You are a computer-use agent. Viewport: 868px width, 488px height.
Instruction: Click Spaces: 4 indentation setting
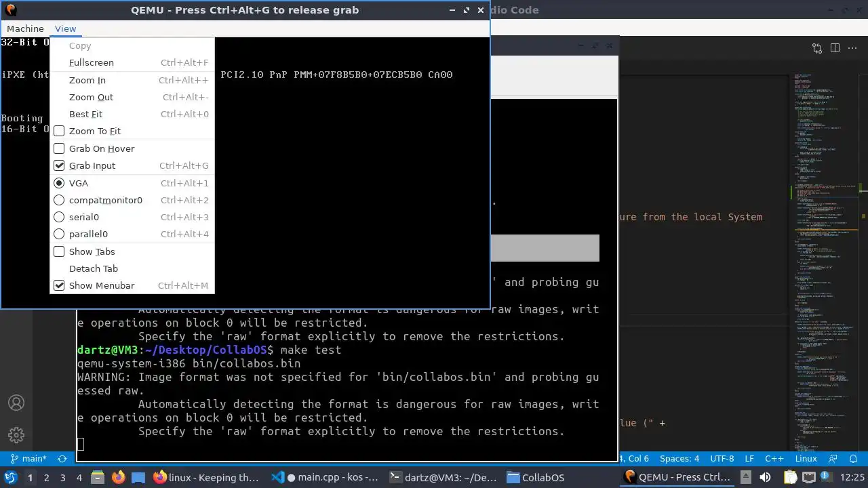click(679, 459)
